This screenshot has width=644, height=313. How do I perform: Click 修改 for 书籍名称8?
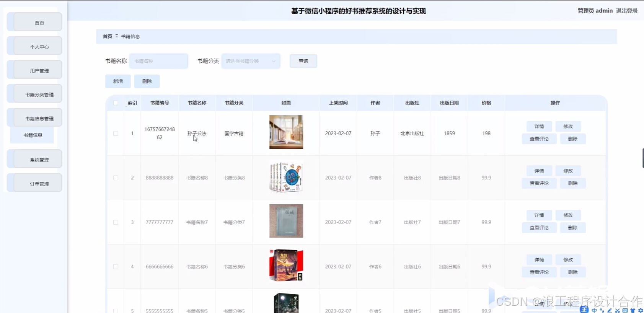(568, 171)
